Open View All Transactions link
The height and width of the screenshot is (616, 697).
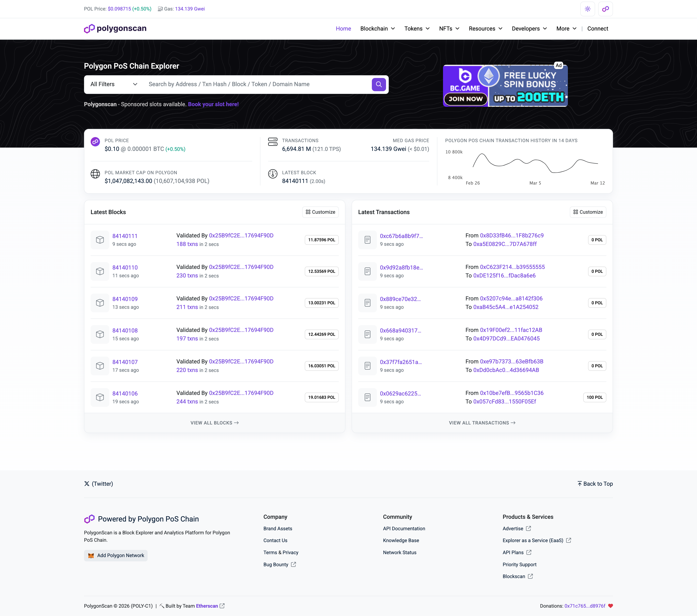coord(482,423)
